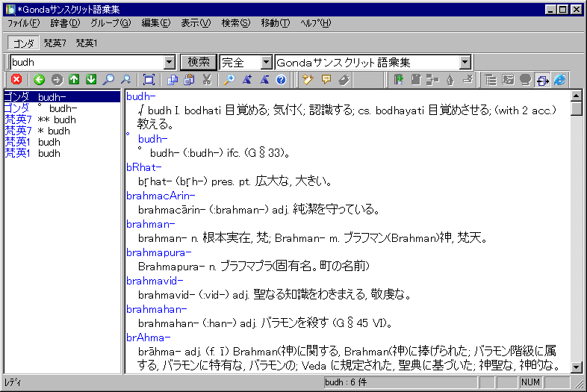Click the vertical scrollbar thumb
This screenshot has height=392, width=587.
coord(576,108)
